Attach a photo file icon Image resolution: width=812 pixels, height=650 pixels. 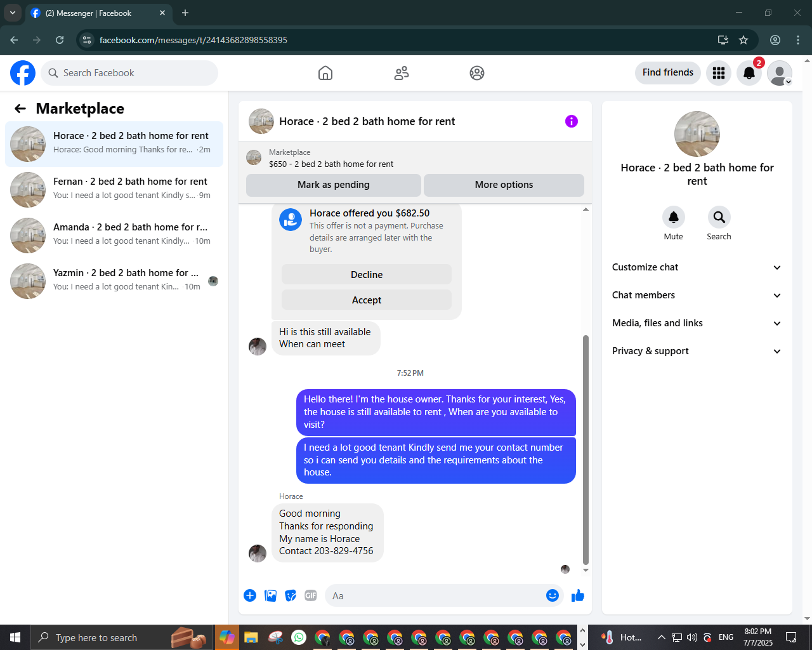click(x=270, y=595)
